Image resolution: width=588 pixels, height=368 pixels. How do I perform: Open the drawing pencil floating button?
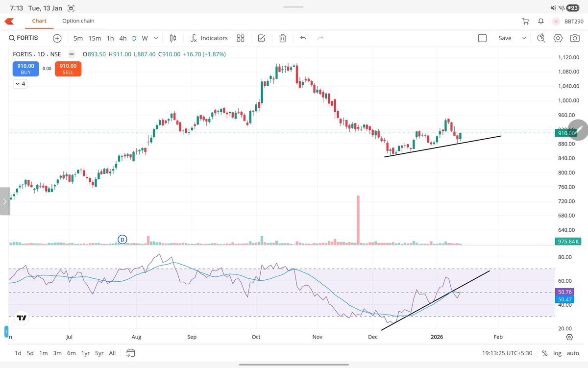(578, 130)
